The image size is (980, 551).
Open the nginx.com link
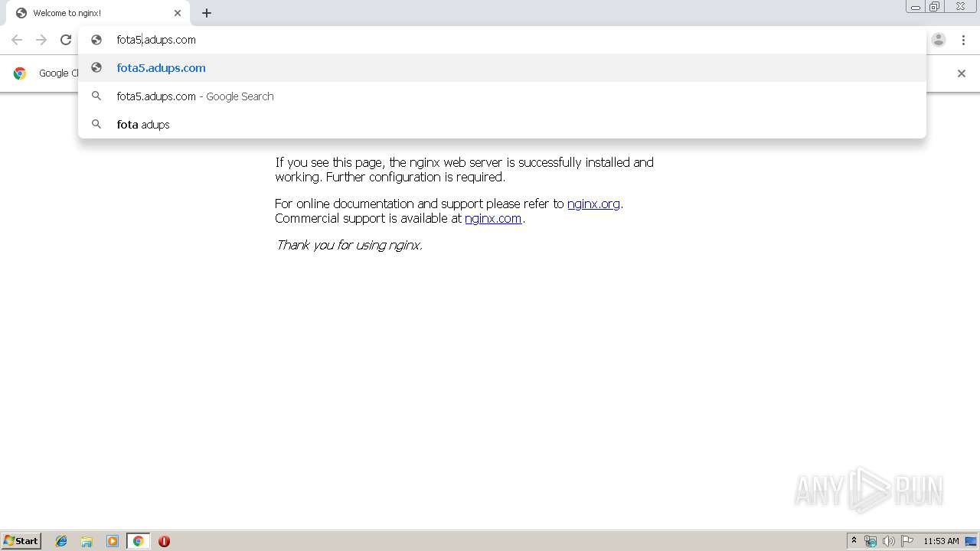(x=493, y=218)
